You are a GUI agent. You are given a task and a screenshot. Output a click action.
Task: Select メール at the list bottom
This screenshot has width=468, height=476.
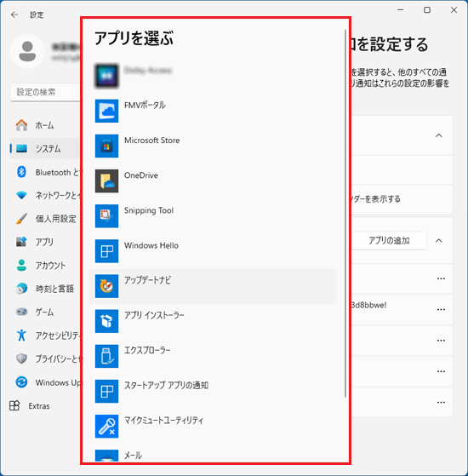point(133,455)
